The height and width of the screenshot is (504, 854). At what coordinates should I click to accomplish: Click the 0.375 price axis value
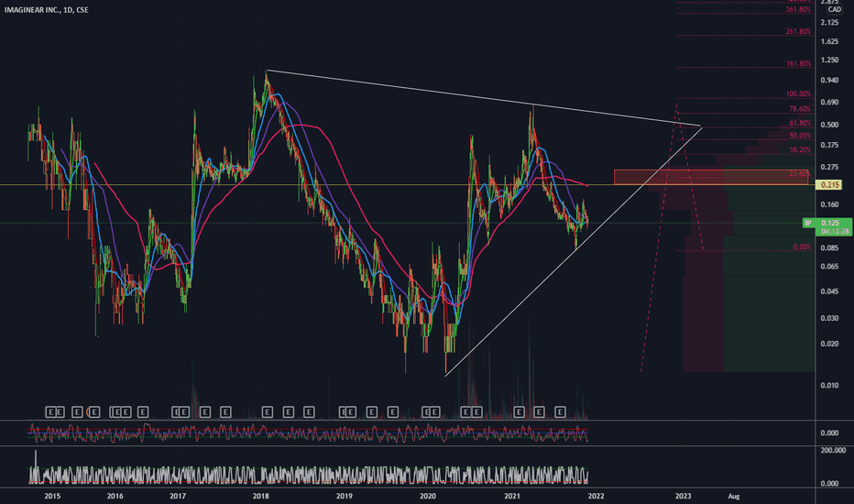(x=829, y=145)
